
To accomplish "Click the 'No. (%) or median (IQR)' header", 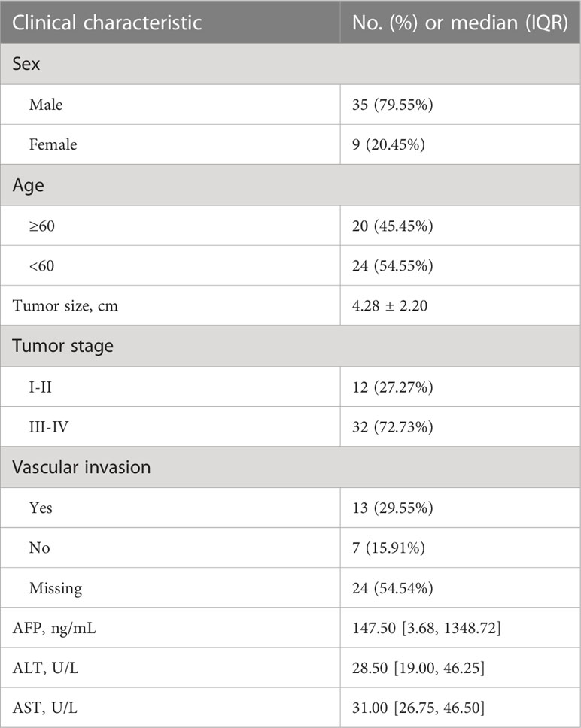I will click(460, 23).
